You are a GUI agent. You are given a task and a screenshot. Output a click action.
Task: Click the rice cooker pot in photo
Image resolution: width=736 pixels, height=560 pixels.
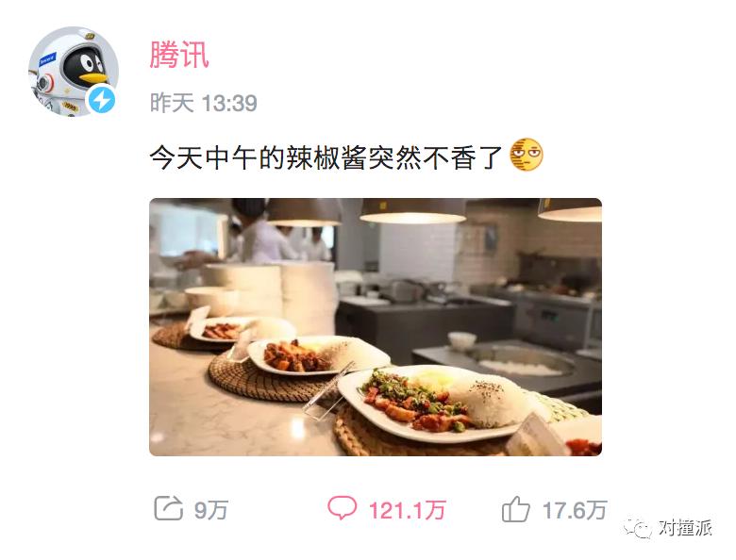pos(521,361)
